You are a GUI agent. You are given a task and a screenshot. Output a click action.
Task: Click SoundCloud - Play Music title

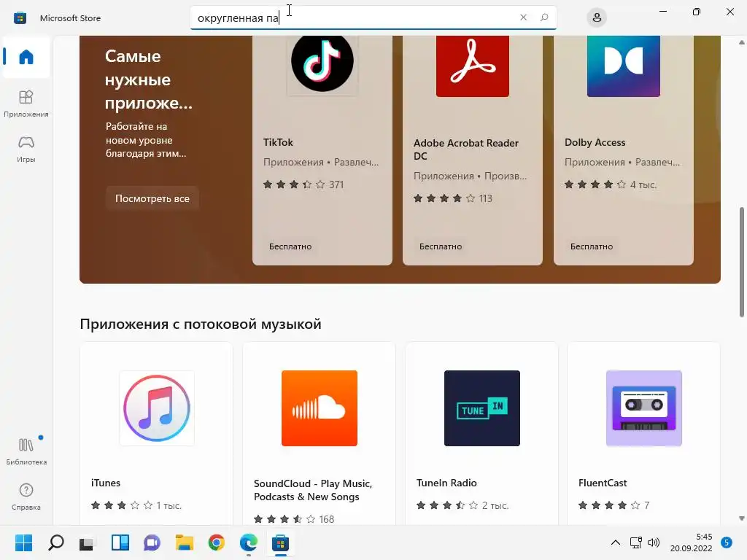[x=313, y=490]
